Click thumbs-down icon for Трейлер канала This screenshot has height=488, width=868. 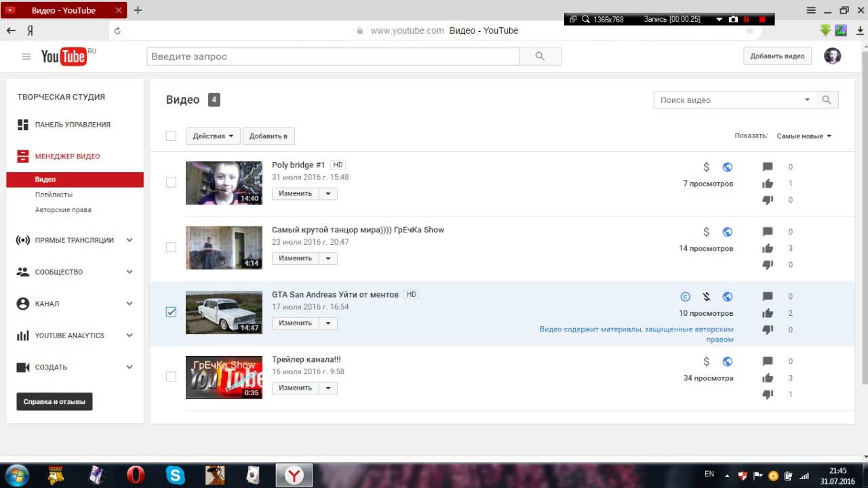point(768,394)
